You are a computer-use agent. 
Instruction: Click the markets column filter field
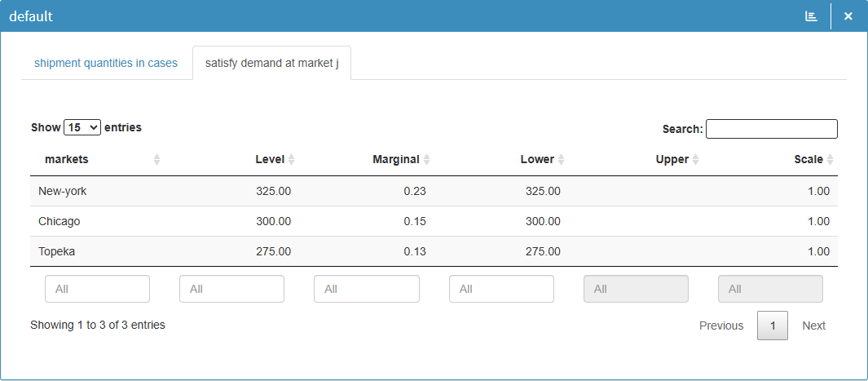click(97, 289)
